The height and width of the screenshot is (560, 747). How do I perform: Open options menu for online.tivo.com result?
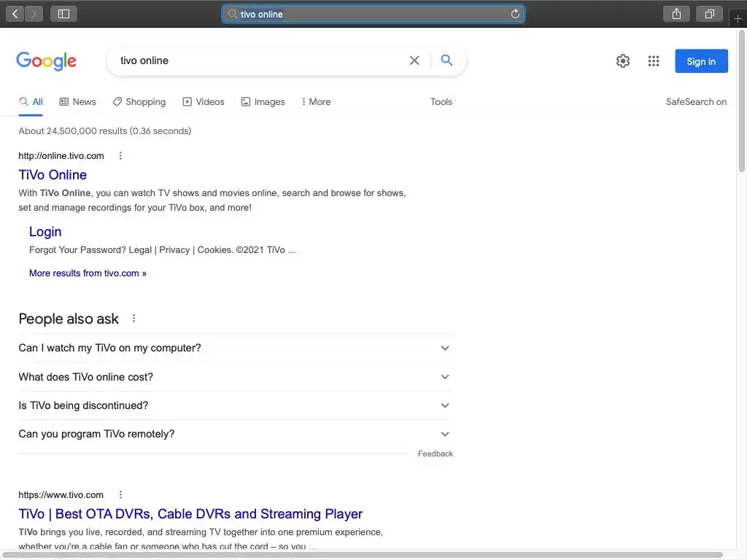coord(120,156)
